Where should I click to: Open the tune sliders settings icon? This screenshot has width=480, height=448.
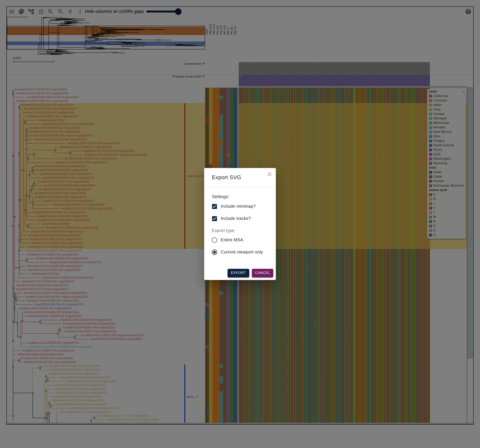point(41,12)
